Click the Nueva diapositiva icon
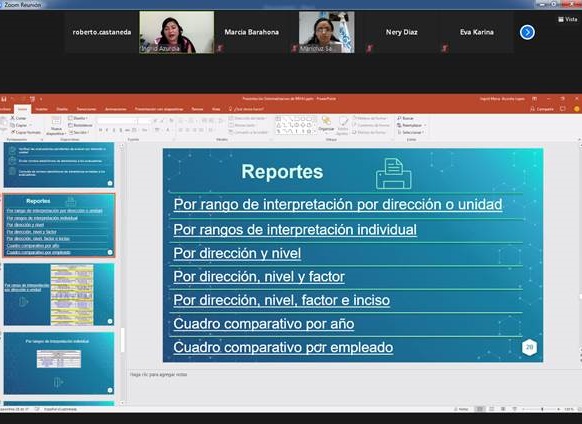 (56, 121)
